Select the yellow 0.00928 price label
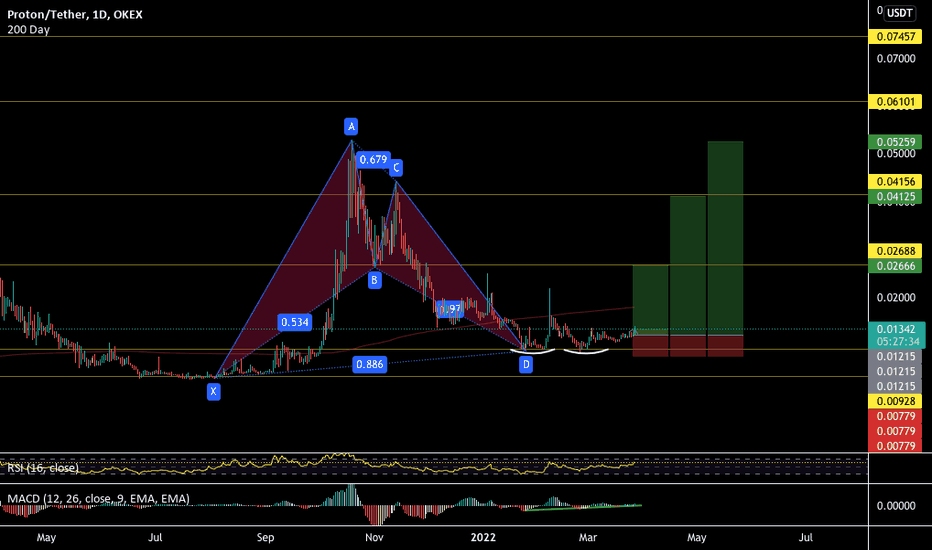932x550 pixels. 896,401
